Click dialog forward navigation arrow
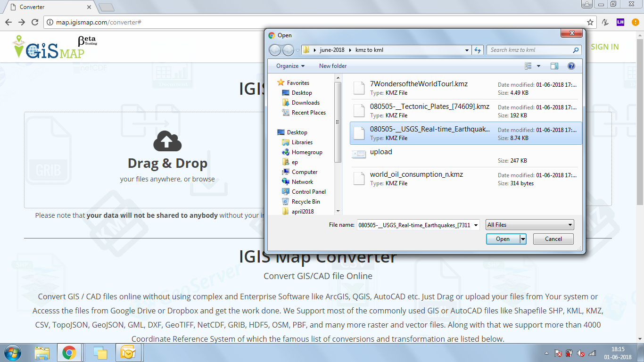Screen dimensions: 644x362 tap(288, 49)
